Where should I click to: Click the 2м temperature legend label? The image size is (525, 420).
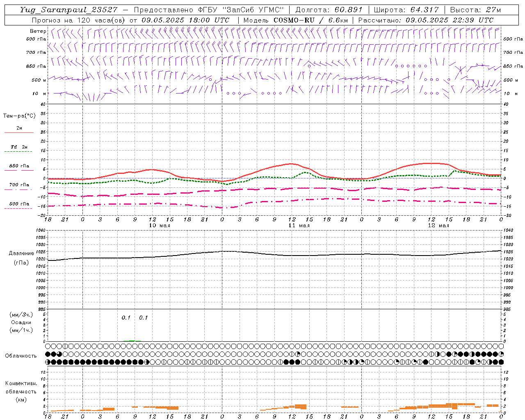point(19,128)
